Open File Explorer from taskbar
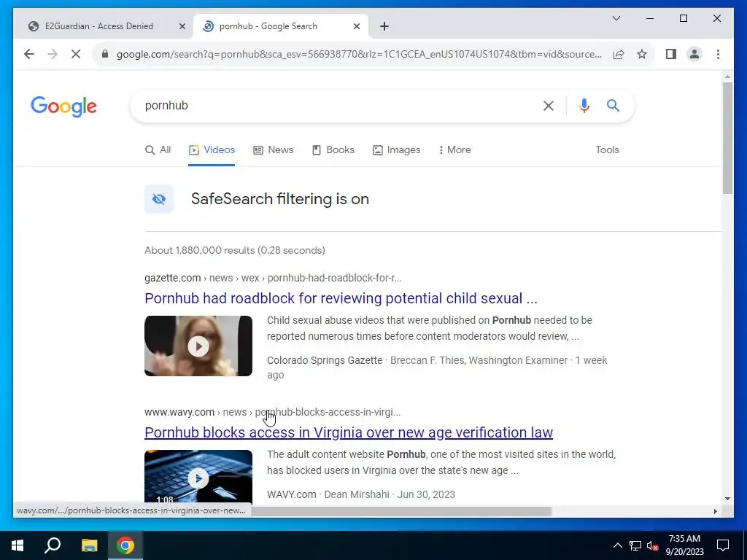This screenshot has height=560, width=747. coord(89,545)
